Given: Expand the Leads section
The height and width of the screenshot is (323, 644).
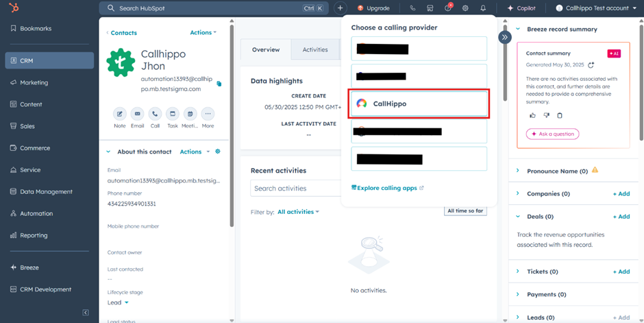Looking at the screenshot, I should click(518, 318).
